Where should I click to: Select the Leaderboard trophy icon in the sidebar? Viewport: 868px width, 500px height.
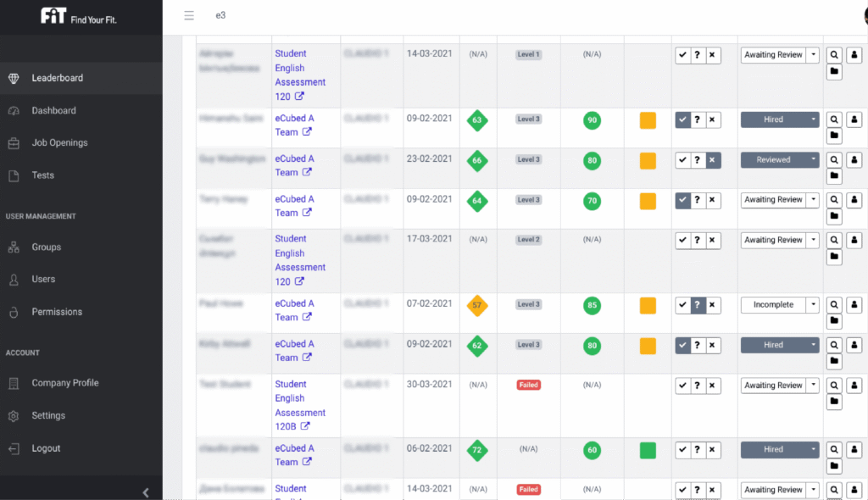14,76
